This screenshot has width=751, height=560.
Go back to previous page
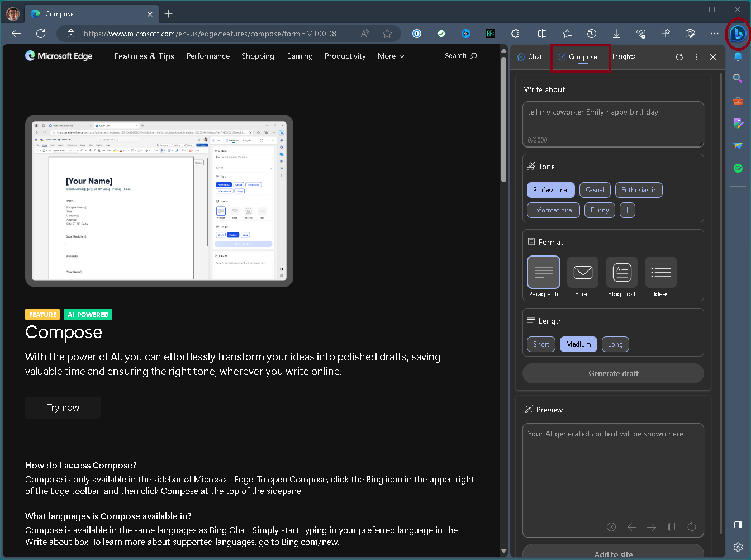tap(16, 34)
